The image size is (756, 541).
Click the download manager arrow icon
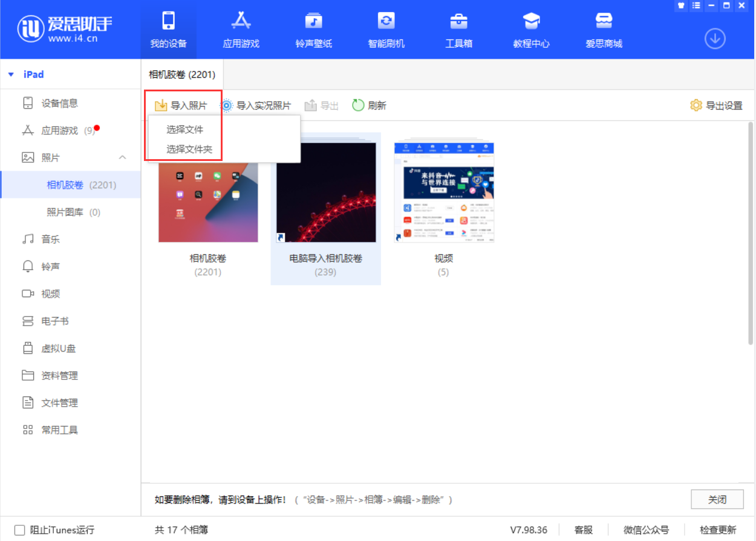(715, 39)
